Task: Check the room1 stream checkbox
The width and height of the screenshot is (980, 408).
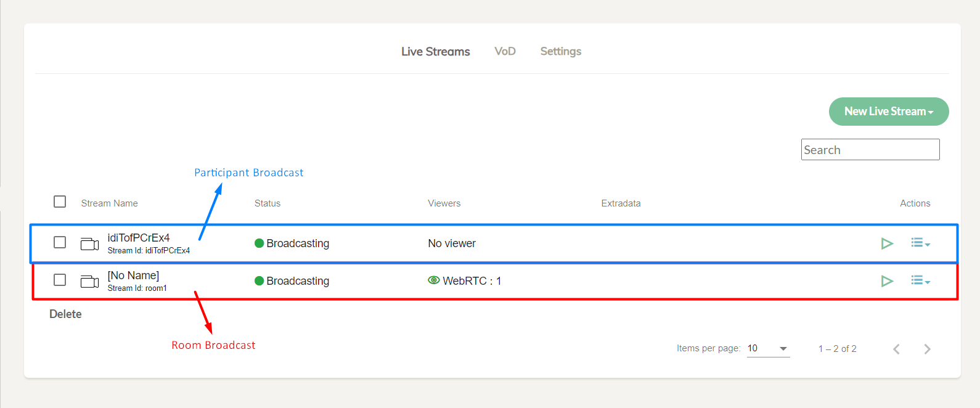Action: coord(60,280)
